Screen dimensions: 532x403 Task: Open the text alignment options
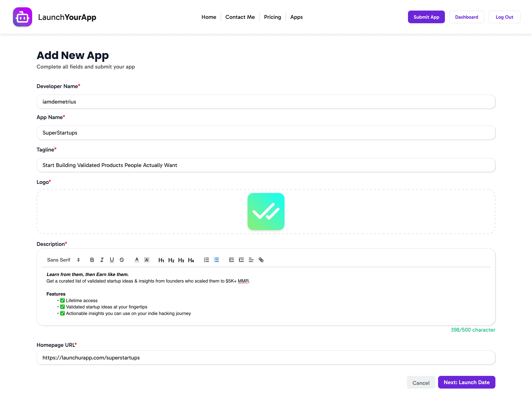pos(251,260)
